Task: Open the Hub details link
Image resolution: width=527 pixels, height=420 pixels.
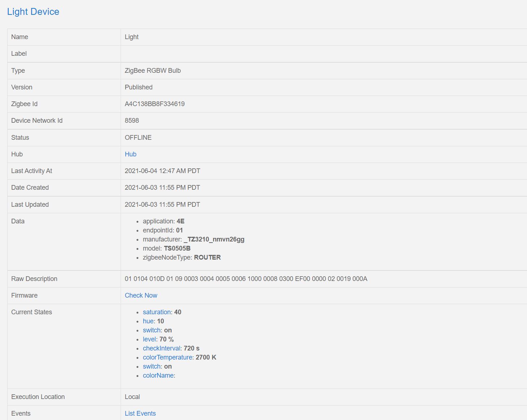Action: (130, 154)
